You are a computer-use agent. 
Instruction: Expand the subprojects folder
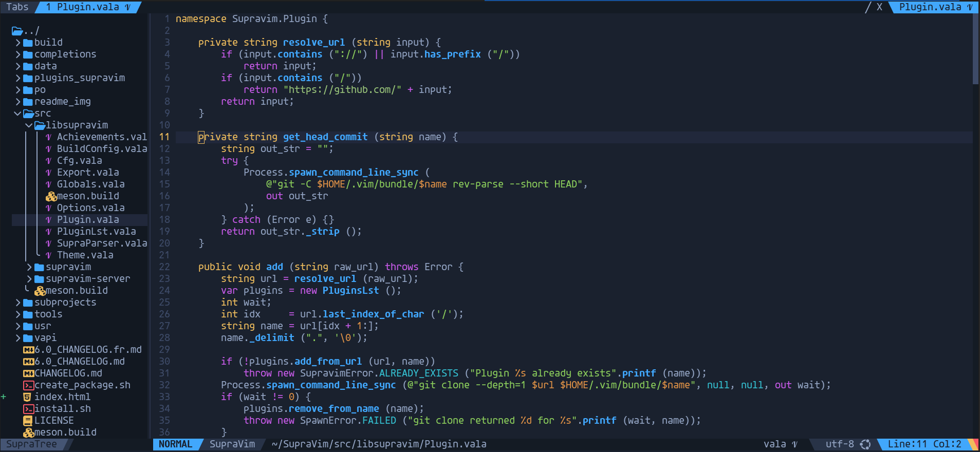tap(18, 303)
